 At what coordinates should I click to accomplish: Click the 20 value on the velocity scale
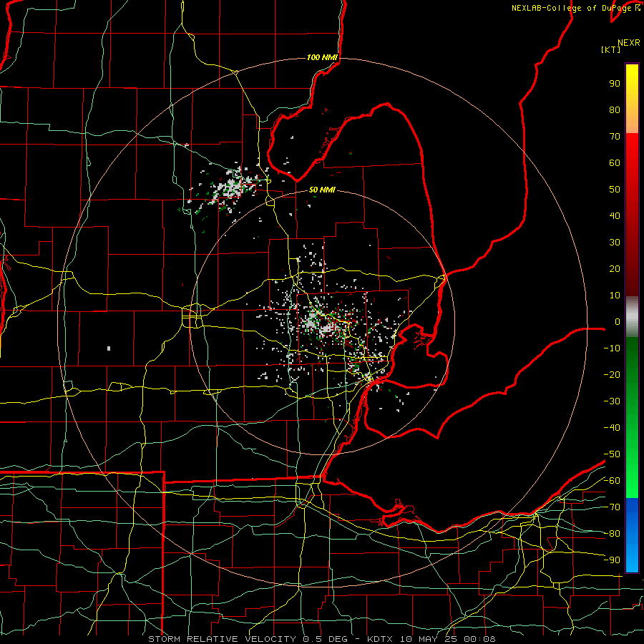pos(615,268)
